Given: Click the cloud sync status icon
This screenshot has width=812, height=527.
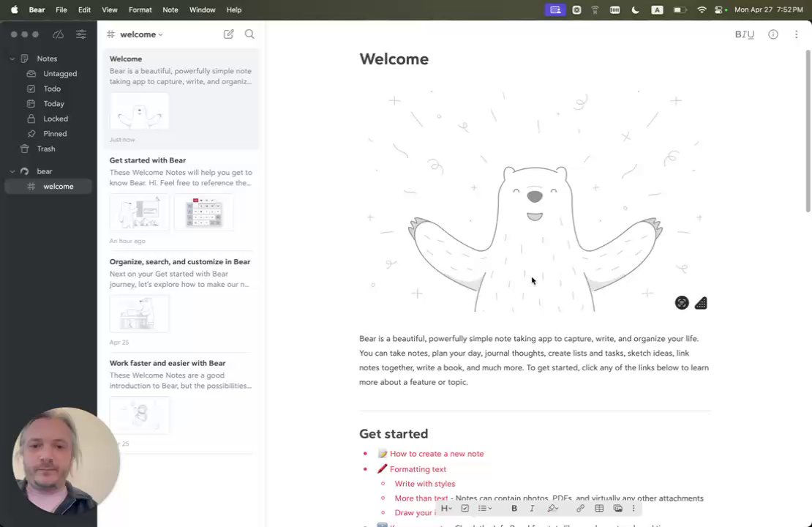Looking at the screenshot, I should pyautogui.click(x=58, y=34).
